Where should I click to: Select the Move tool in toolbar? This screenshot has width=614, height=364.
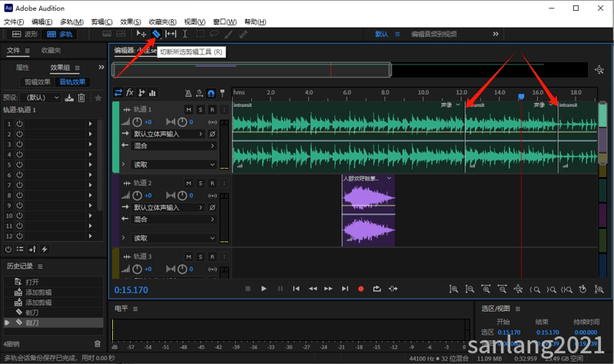[141, 34]
